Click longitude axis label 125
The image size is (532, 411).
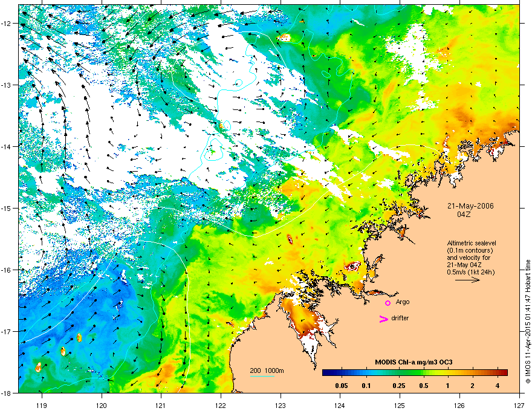click(400, 405)
